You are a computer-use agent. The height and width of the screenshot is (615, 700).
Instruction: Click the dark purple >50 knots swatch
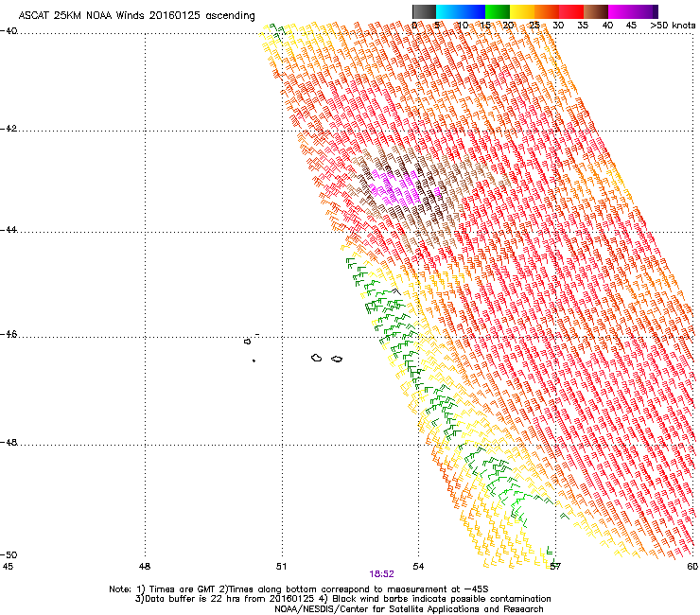[x=655, y=11]
